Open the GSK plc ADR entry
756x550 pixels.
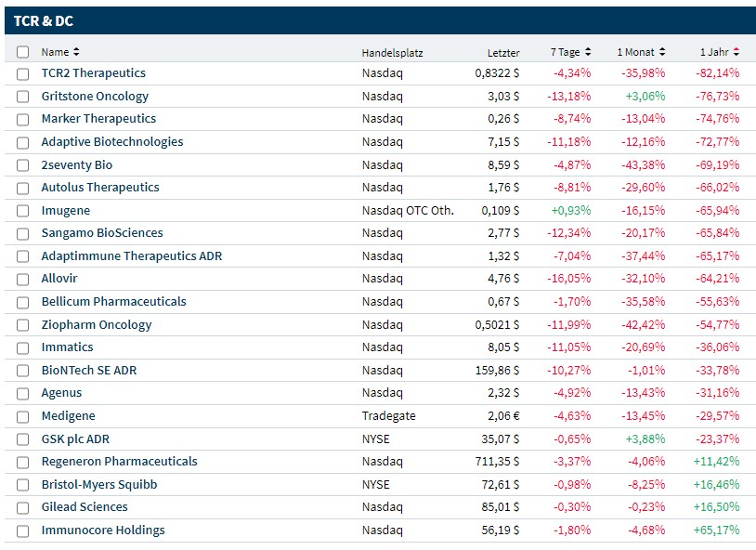[75, 439]
